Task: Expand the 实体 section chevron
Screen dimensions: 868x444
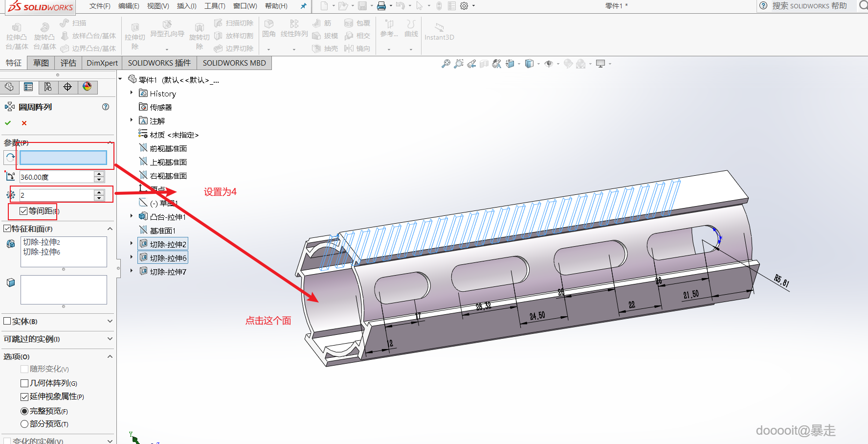Action: [110, 321]
